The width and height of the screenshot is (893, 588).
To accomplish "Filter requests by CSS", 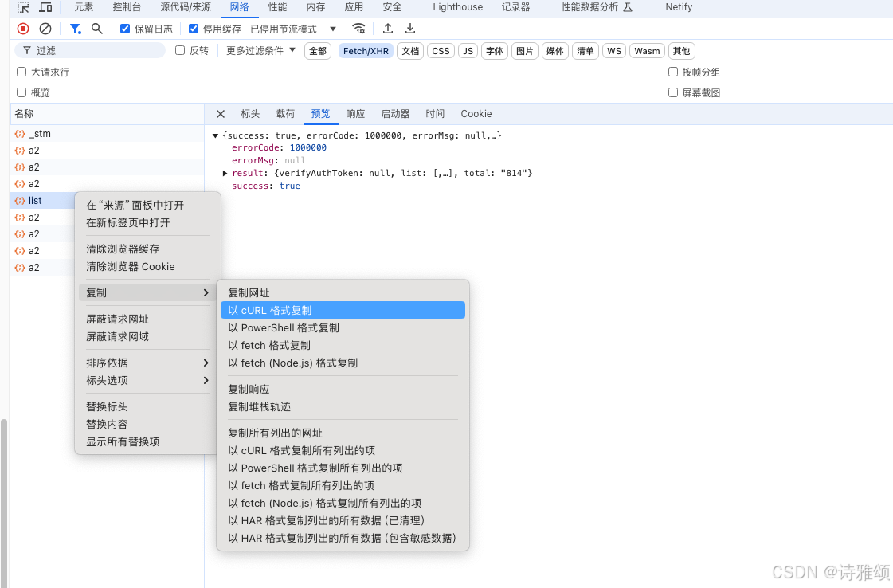I will pyautogui.click(x=441, y=51).
